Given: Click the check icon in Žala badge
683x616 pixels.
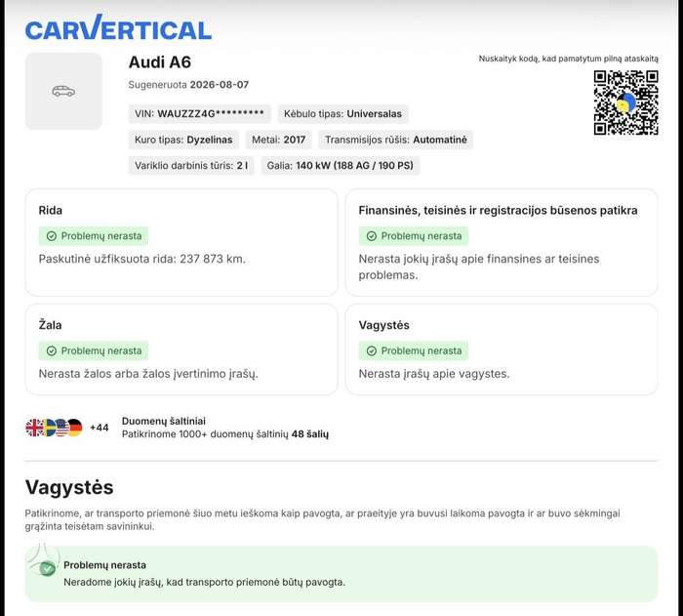Looking at the screenshot, I should [52, 350].
